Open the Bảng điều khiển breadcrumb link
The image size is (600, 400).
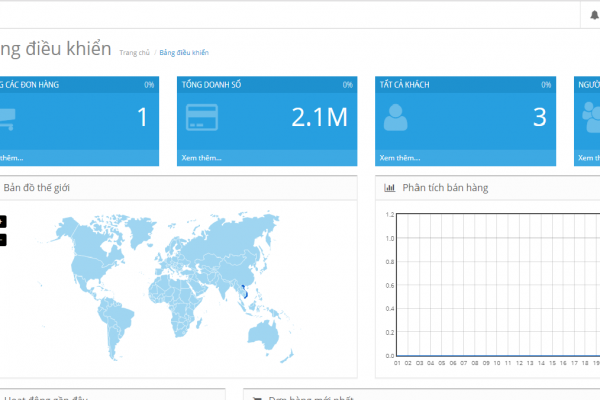(x=184, y=52)
